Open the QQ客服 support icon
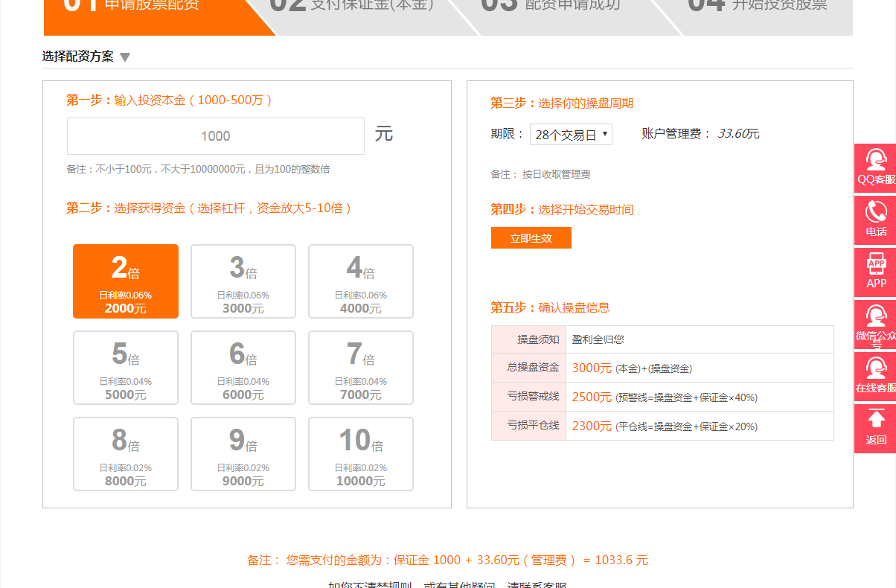 [x=876, y=167]
